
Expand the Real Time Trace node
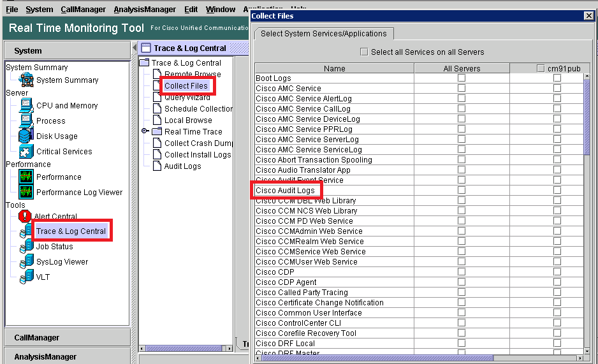145,131
